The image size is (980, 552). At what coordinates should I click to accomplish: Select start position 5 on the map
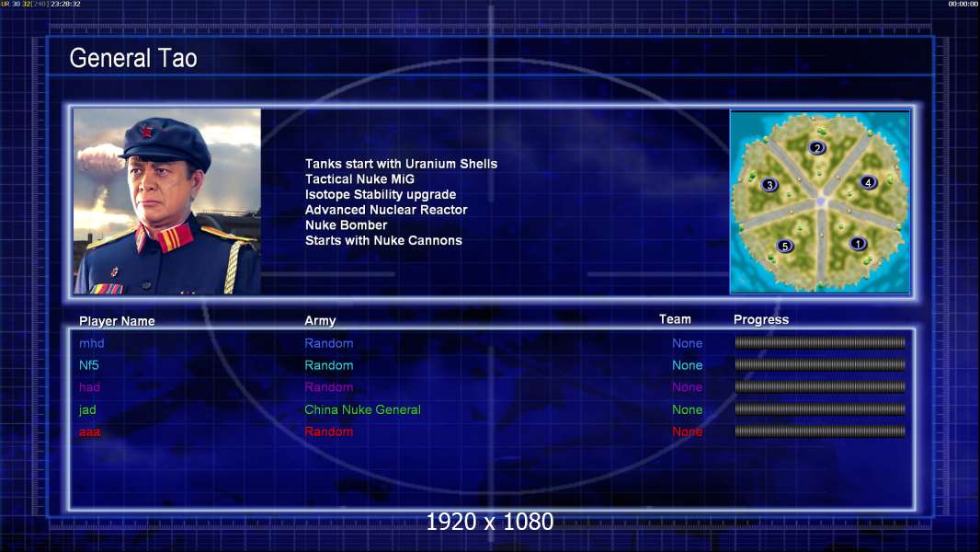tap(786, 247)
